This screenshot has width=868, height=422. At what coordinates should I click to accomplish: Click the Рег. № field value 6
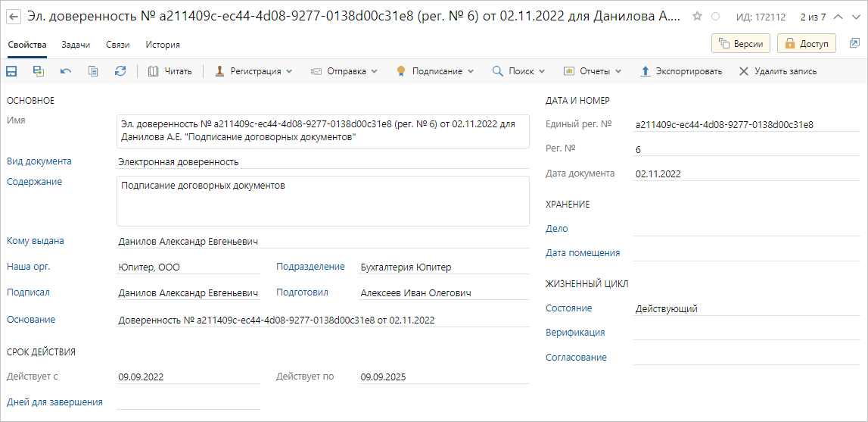(747, 149)
